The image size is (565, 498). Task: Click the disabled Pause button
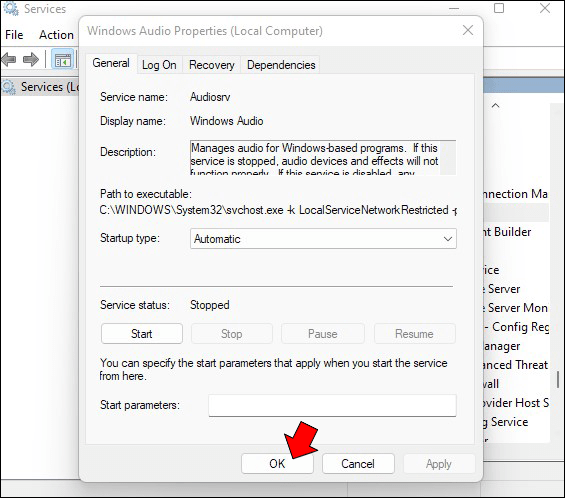(322, 334)
